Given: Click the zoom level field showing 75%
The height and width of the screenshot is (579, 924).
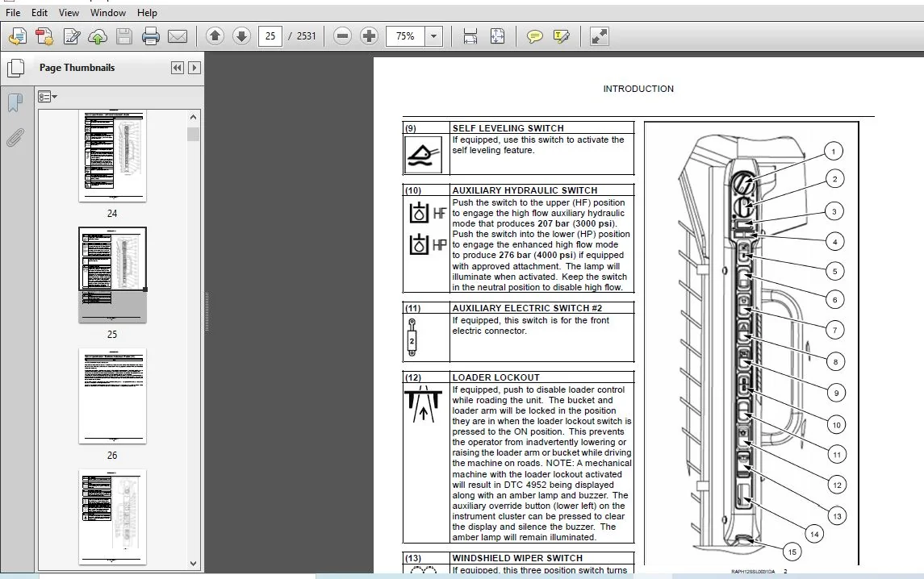Looking at the screenshot, I should coord(405,36).
